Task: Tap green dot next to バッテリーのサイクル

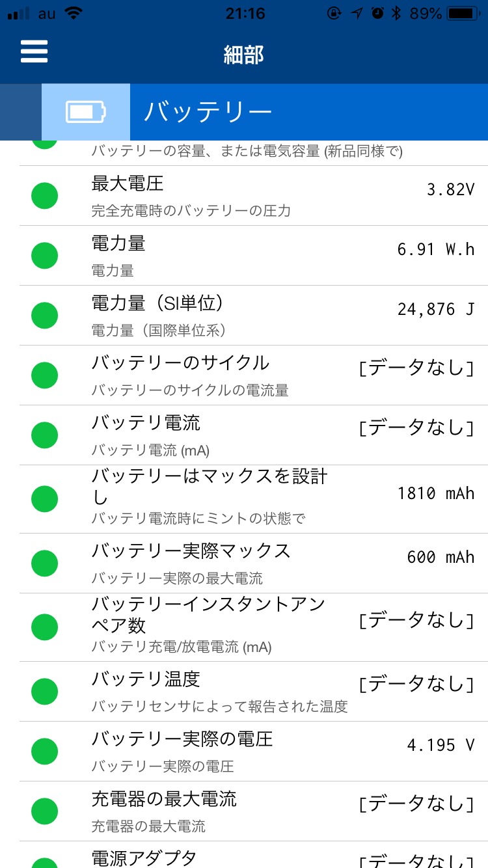Action: click(x=45, y=375)
